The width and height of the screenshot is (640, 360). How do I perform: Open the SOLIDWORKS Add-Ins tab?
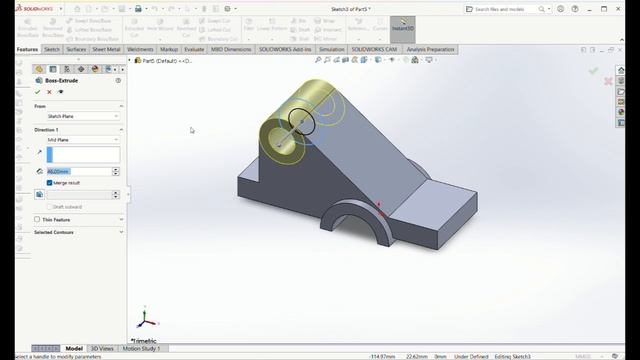pos(285,49)
